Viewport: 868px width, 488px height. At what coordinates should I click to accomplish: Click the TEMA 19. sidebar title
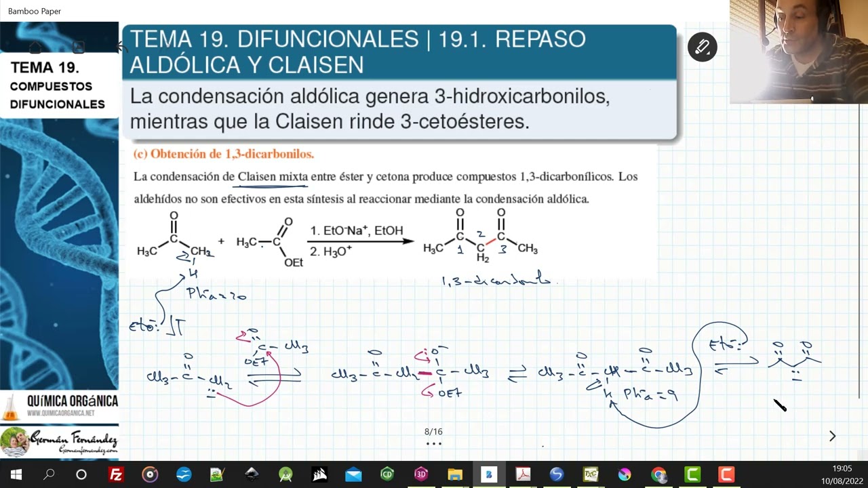point(45,68)
